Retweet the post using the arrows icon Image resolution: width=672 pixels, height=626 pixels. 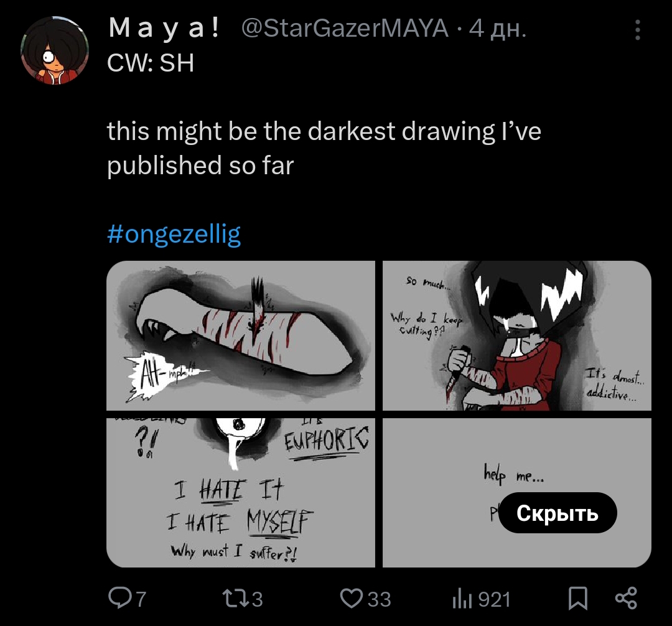tap(236, 599)
